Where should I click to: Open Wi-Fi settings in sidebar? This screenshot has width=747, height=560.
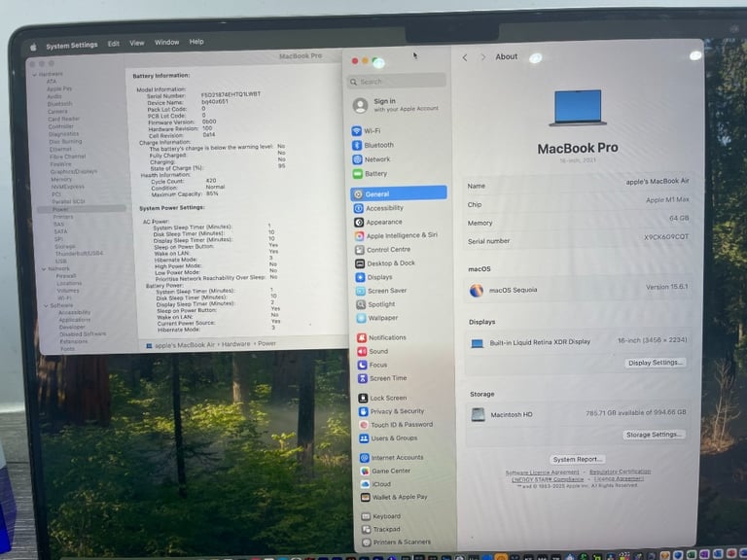pos(367,131)
